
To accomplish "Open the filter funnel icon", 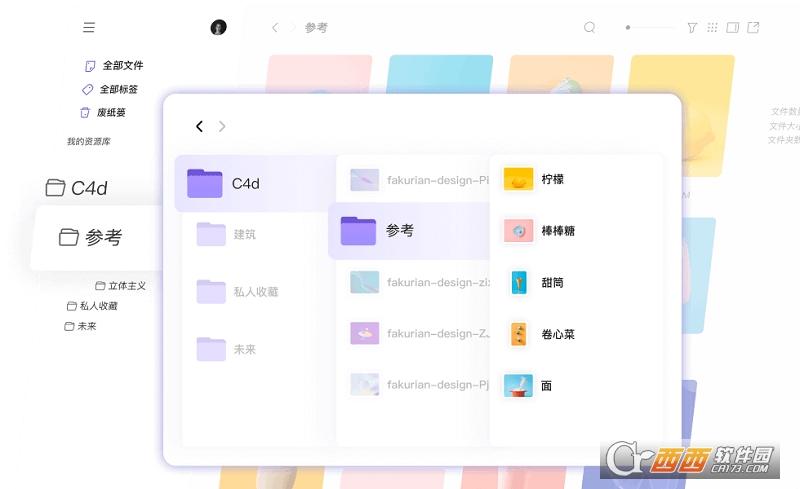I will tap(692, 28).
